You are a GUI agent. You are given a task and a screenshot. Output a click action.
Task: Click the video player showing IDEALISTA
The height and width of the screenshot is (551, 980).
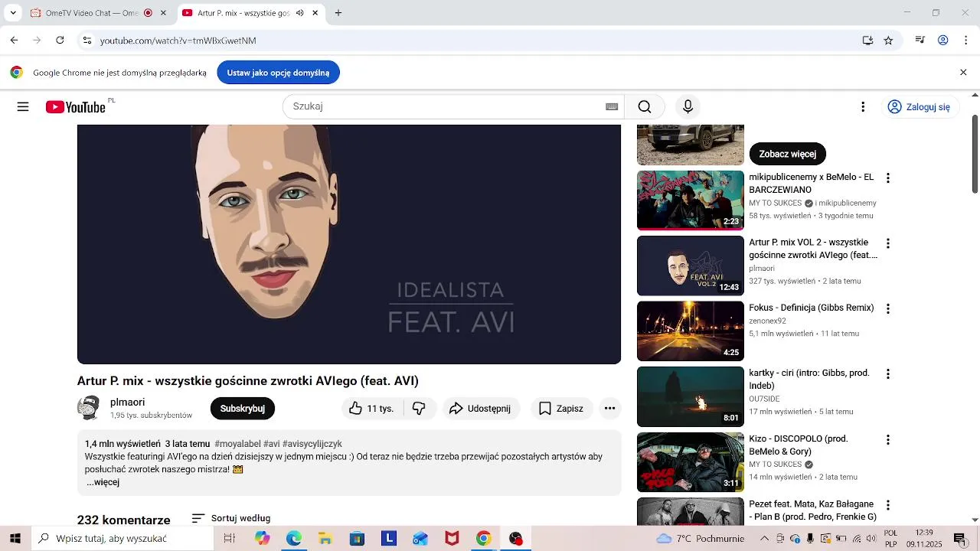[349, 244]
